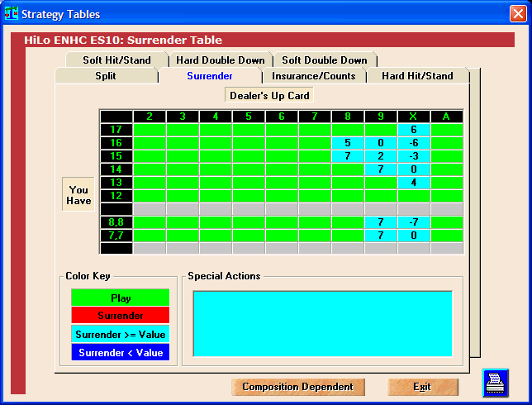The image size is (532, 405).
Task: Click the Special Actions text area
Action: pyautogui.click(x=322, y=323)
